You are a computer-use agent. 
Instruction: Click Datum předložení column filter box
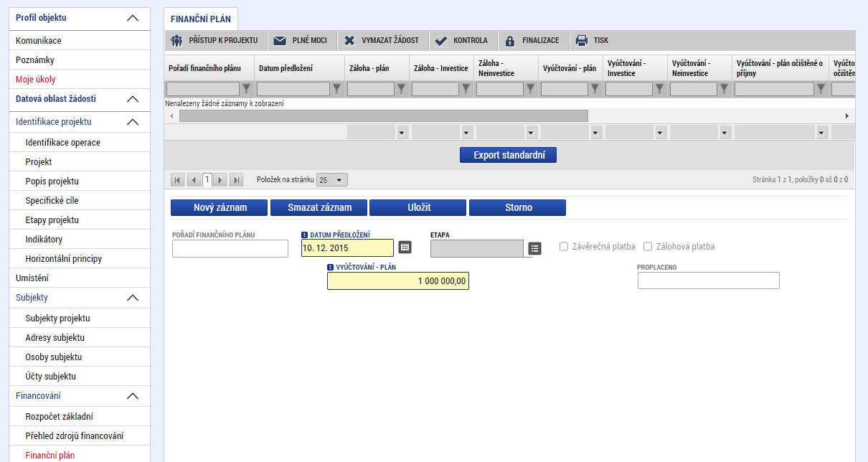pyautogui.click(x=293, y=89)
